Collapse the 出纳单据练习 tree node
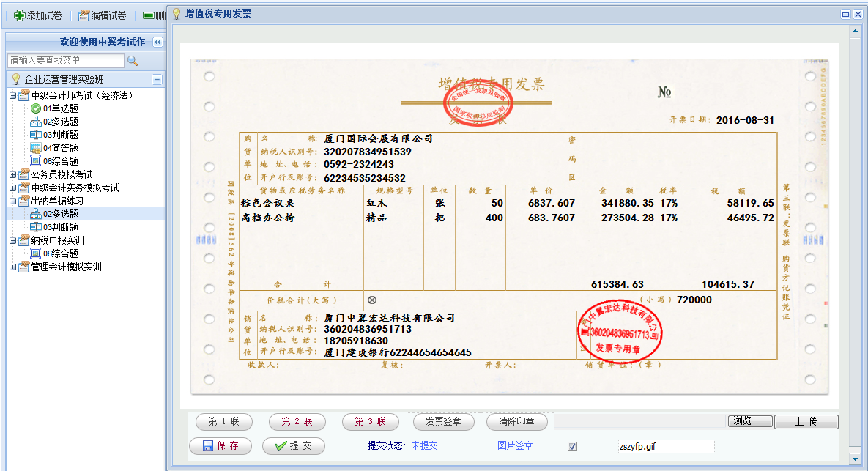The height and width of the screenshot is (471, 868). (x=12, y=201)
